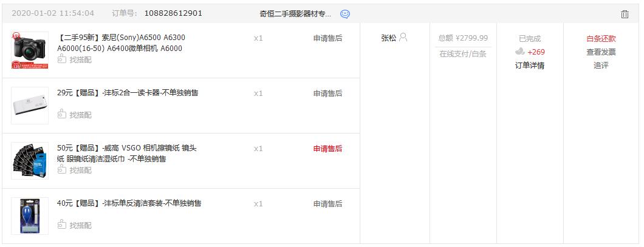Click the JD beans icon next to +269

(519, 52)
